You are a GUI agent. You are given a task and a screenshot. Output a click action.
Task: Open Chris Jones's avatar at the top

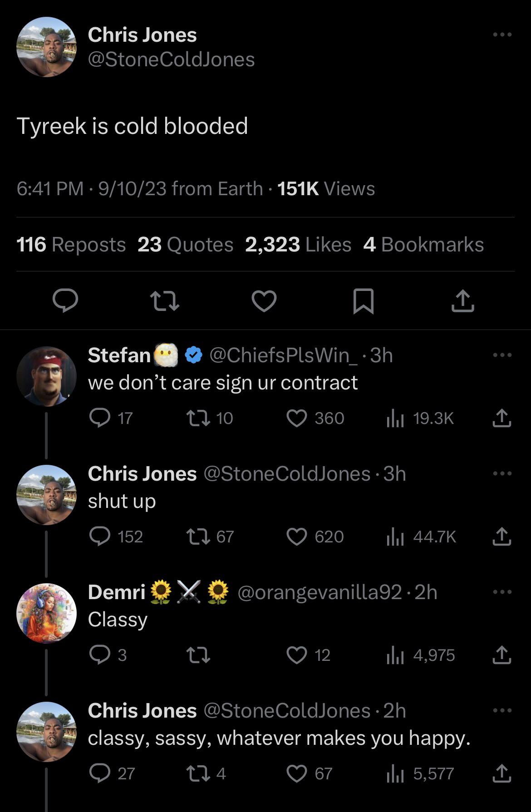[x=46, y=47]
